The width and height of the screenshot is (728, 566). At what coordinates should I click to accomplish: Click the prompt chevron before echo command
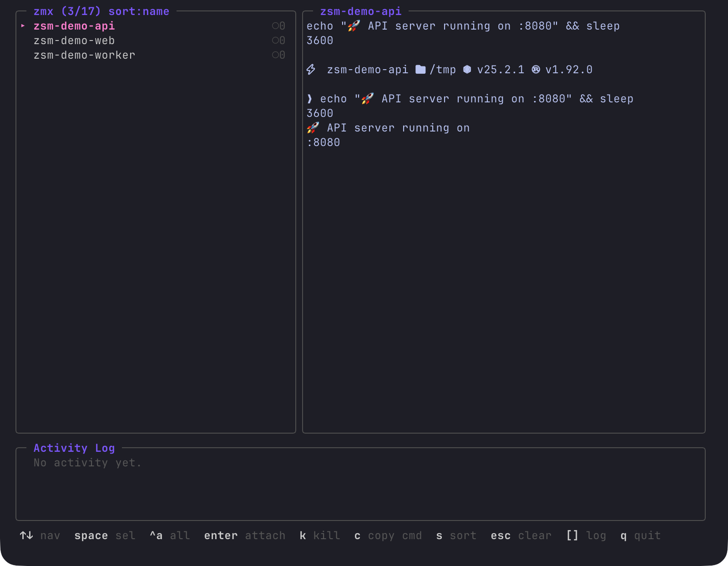coord(310,99)
